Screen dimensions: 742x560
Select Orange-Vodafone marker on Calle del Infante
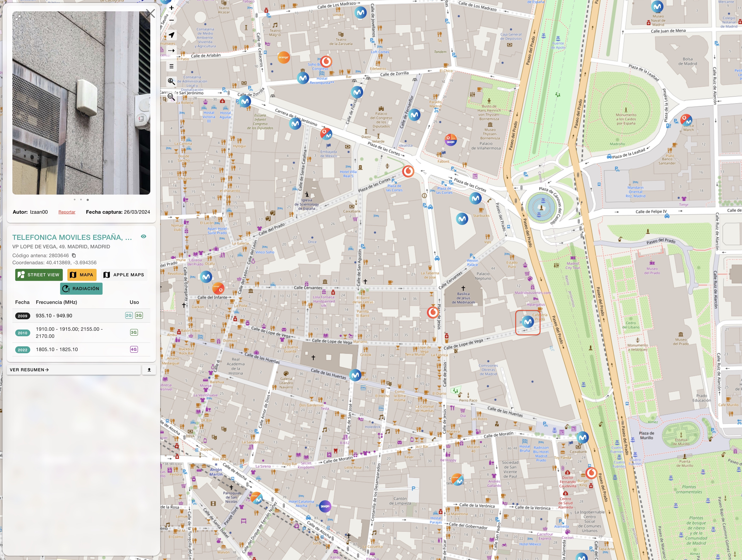[218, 288]
